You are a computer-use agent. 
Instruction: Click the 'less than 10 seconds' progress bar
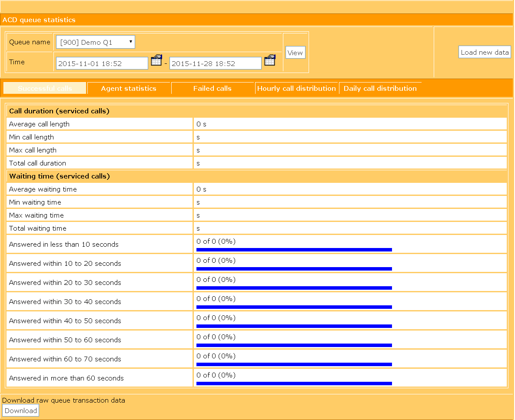coord(294,250)
